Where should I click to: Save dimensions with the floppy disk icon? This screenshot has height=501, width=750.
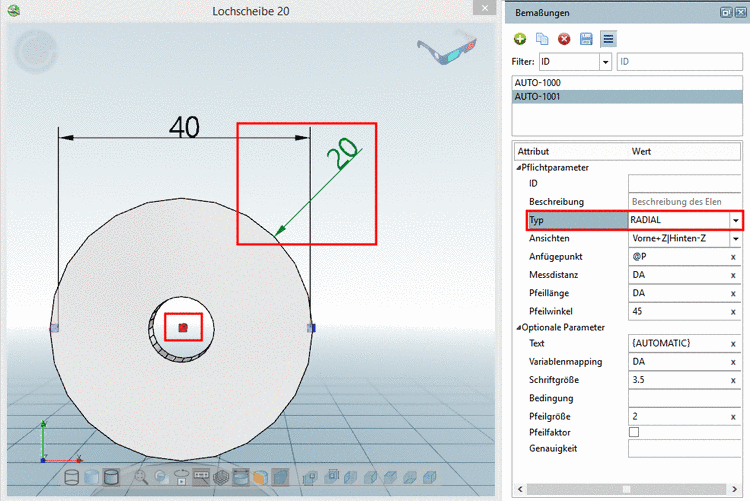pyautogui.click(x=586, y=39)
